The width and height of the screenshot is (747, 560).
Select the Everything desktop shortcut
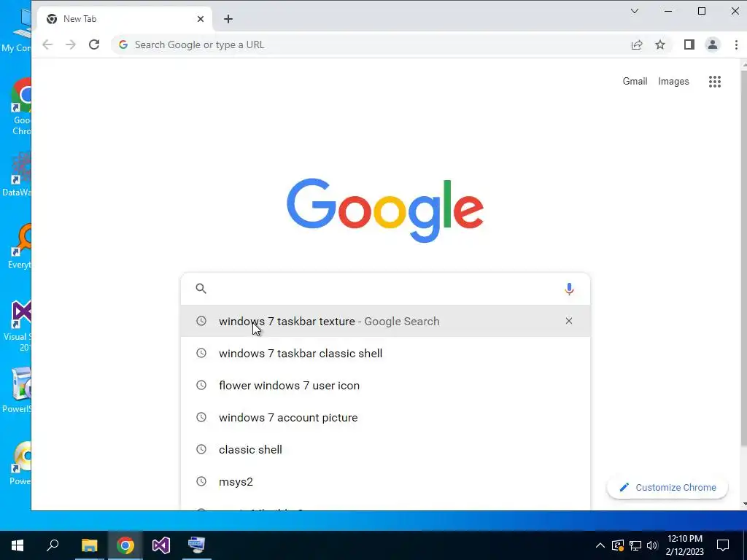[20, 246]
